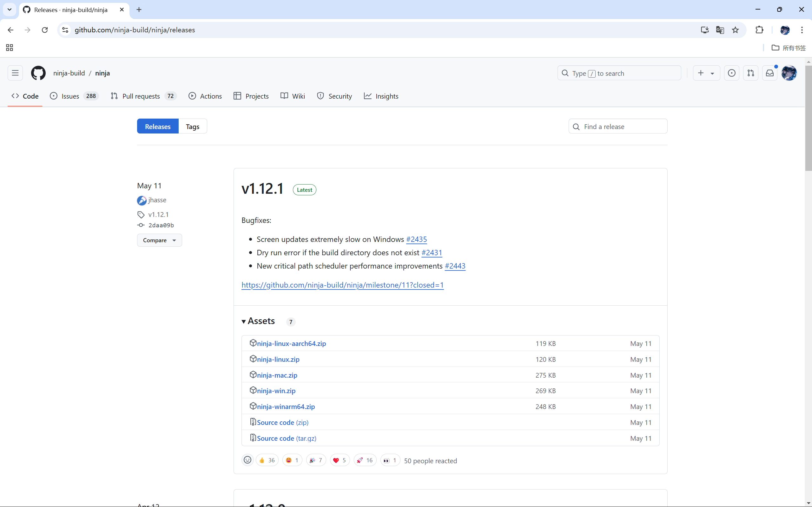Open the Security tab
Viewport: 812px width, 507px height.
pyautogui.click(x=334, y=96)
